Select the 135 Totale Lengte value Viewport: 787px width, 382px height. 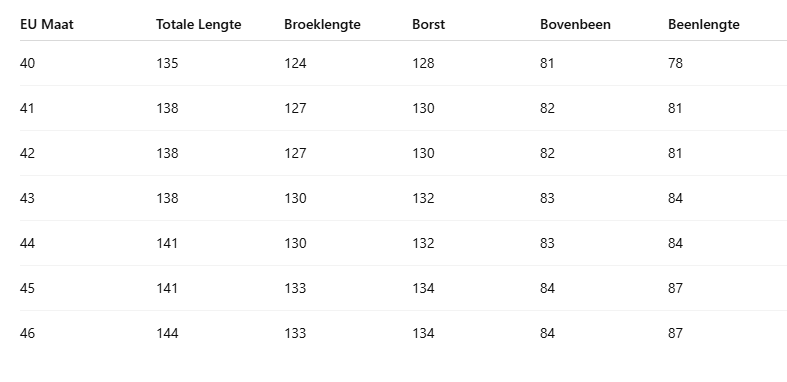point(167,63)
